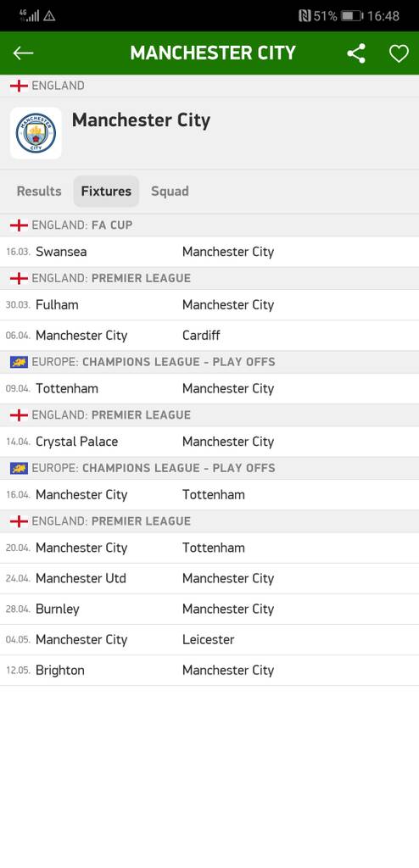Tap the Manchester City club crest
419x868 pixels.
point(36,133)
